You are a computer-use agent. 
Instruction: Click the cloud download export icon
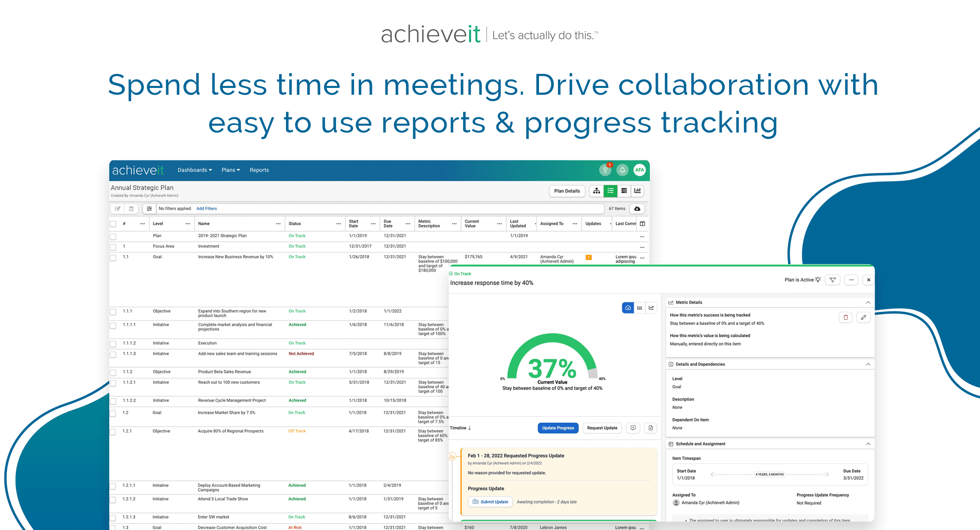pos(637,208)
